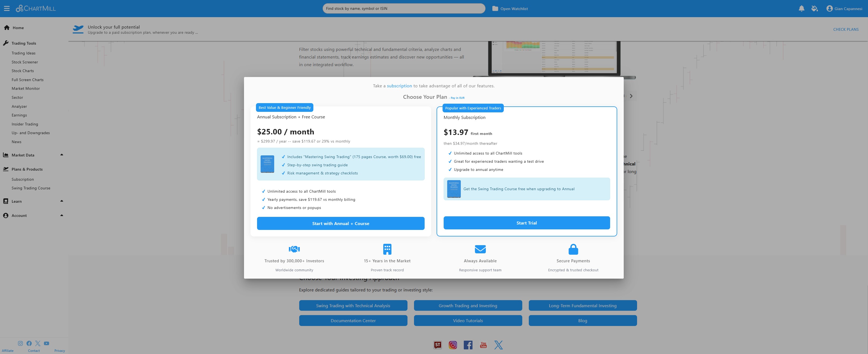Open Video Tutorials
The image size is (868, 354).
tap(468, 321)
